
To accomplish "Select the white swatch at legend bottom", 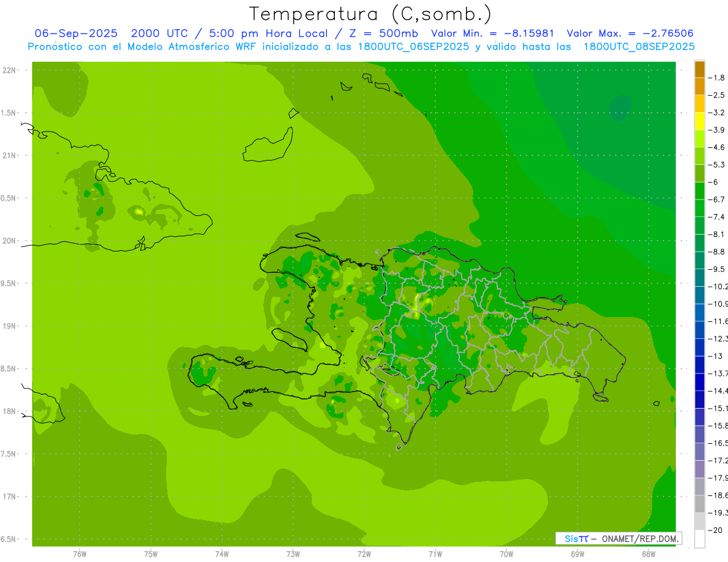I will click(699, 539).
